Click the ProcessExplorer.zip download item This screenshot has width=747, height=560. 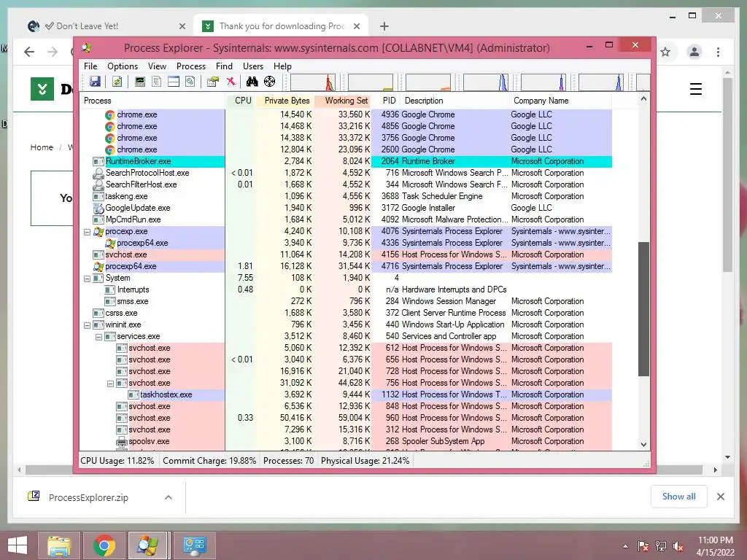click(88, 497)
